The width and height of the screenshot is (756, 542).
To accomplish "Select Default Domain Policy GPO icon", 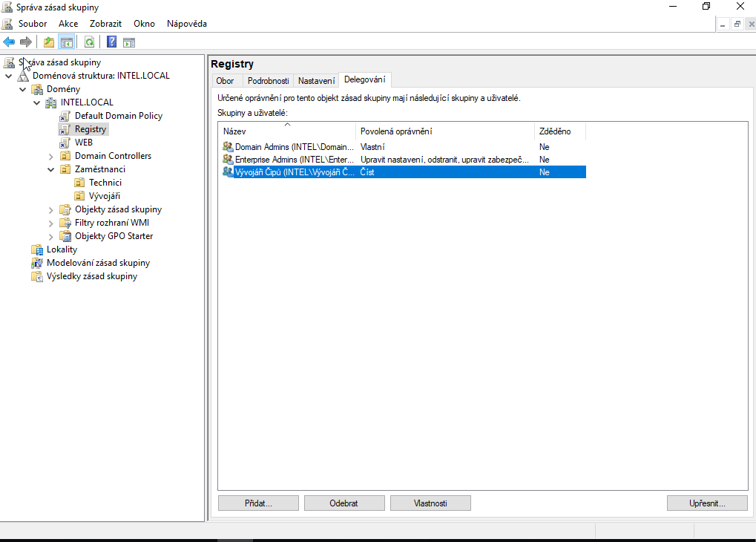I will [x=65, y=116].
